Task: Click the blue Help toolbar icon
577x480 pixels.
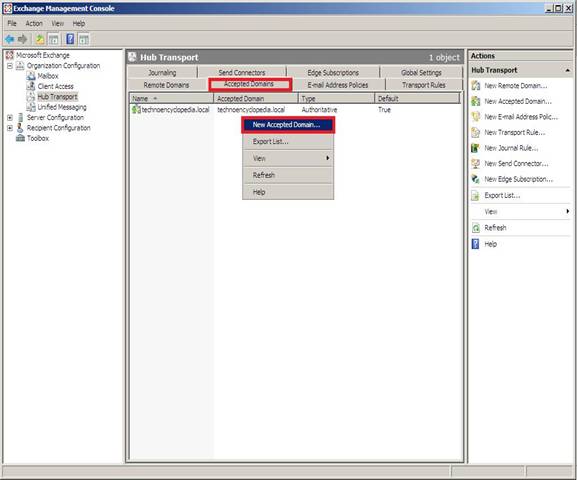Action: 70,39
